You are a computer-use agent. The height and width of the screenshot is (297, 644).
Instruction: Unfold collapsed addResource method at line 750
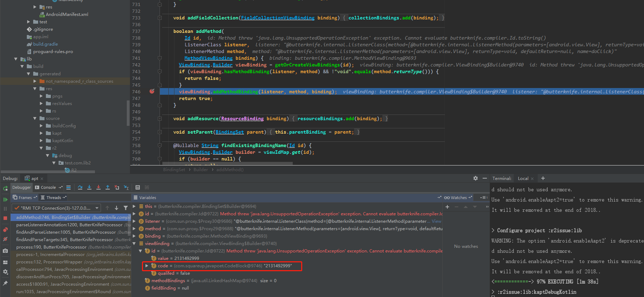point(160,118)
